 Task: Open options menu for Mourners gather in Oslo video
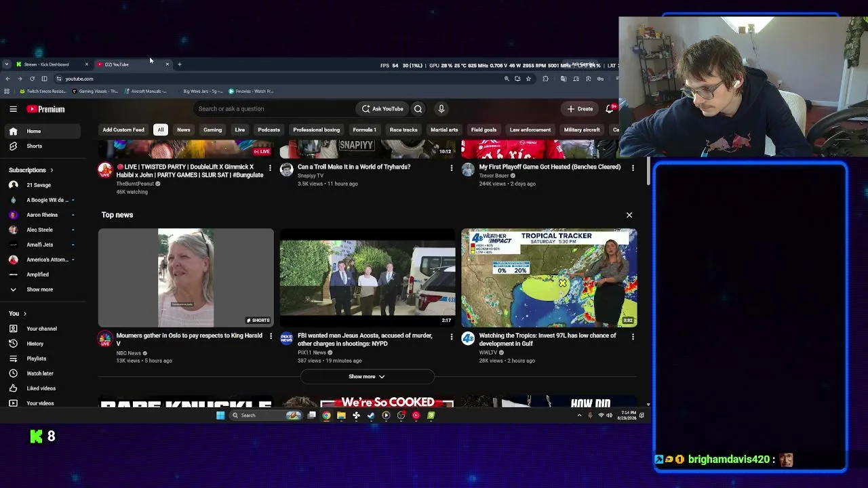click(x=270, y=336)
